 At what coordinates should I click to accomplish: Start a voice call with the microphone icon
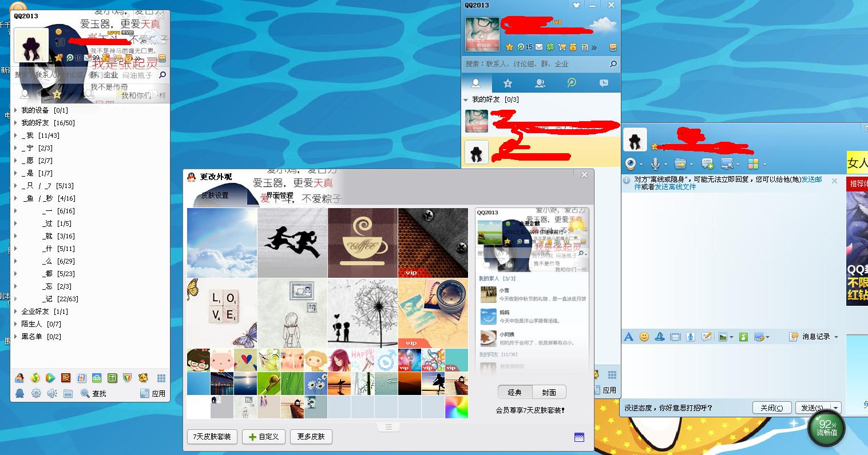click(655, 164)
